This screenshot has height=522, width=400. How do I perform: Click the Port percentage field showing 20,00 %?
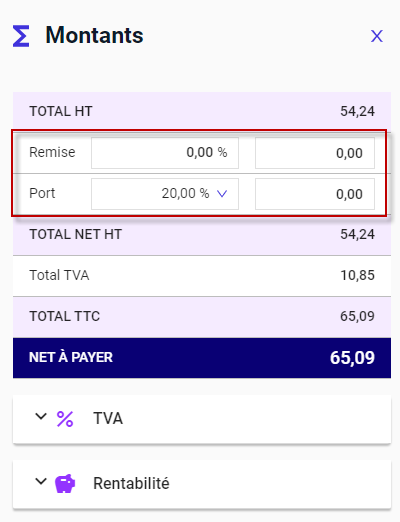pyautogui.click(x=165, y=194)
